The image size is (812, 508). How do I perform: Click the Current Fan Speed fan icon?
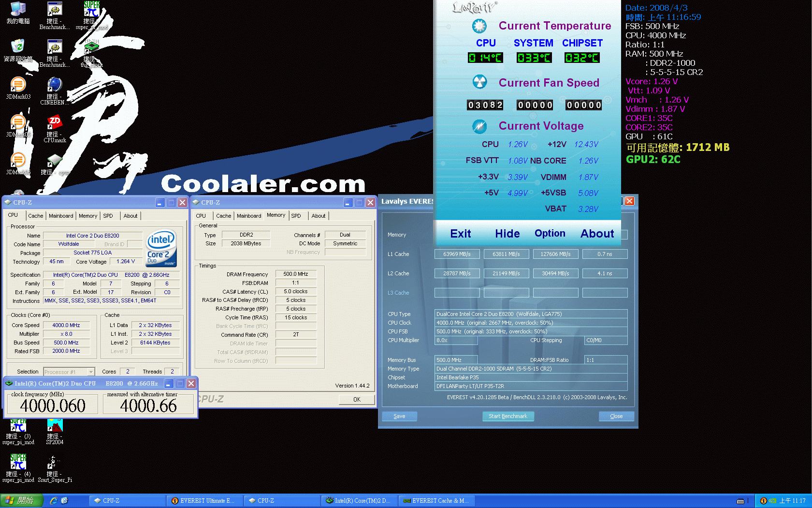tap(479, 82)
